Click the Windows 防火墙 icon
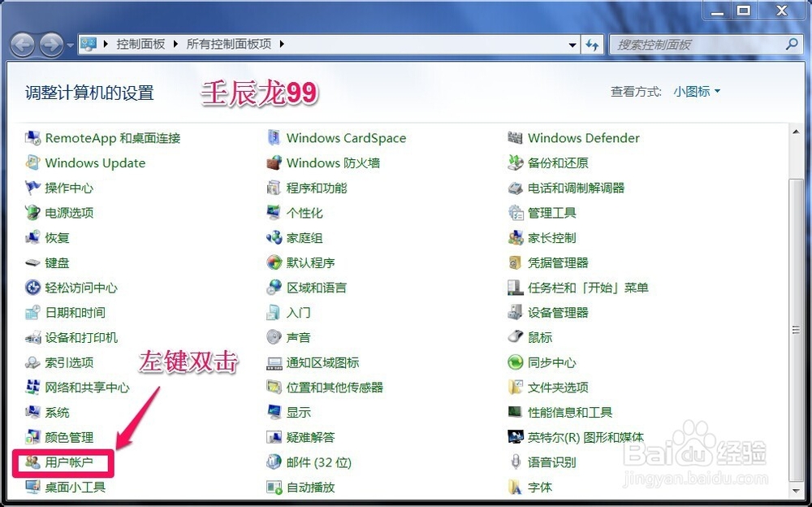812x507 pixels. [x=274, y=162]
